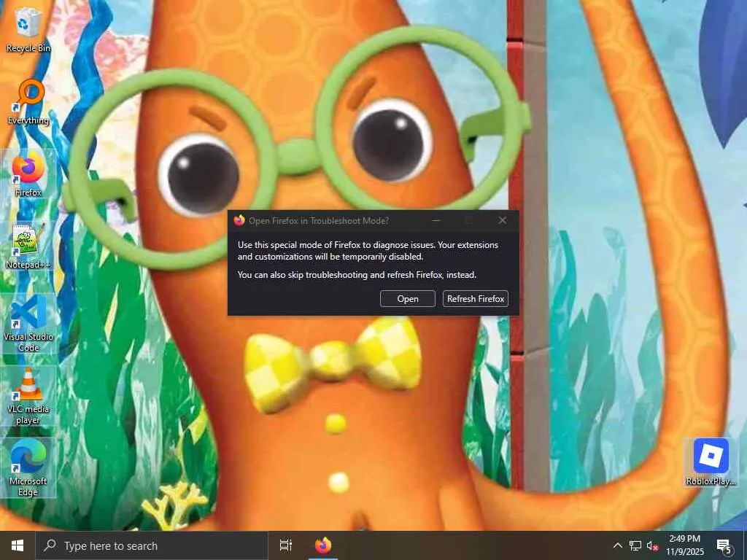Screen dimensions: 747x560
Task: Click the Refresh Firefox button
Action: point(476,298)
